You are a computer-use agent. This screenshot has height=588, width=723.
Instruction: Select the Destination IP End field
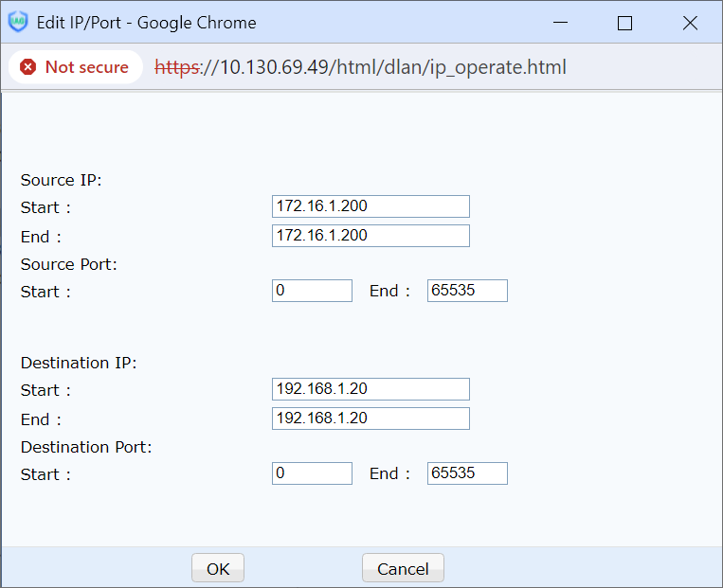pyautogui.click(x=371, y=419)
